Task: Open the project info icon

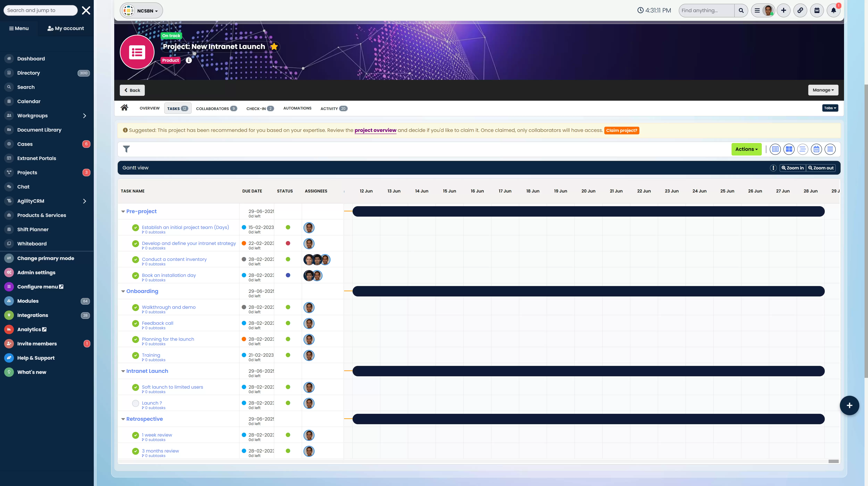Action: coord(189,60)
